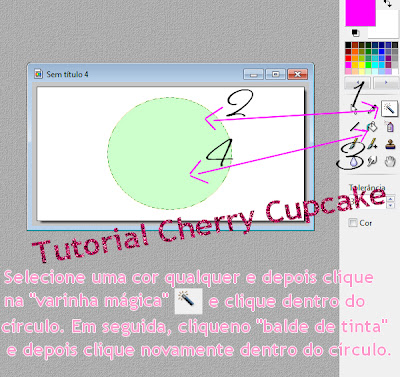Increase the Tolerância value
The width and height of the screenshot is (400, 377).
tap(390, 199)
